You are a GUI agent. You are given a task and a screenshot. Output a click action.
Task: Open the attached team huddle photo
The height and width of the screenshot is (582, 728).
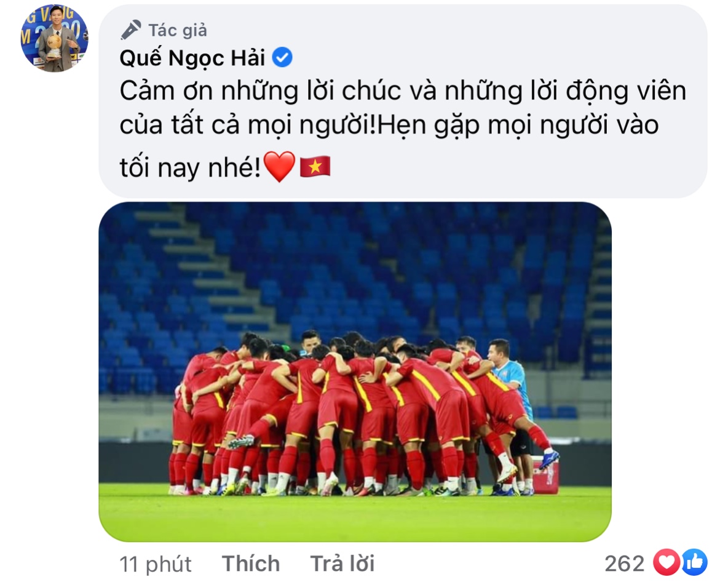[x=355, y=372]
